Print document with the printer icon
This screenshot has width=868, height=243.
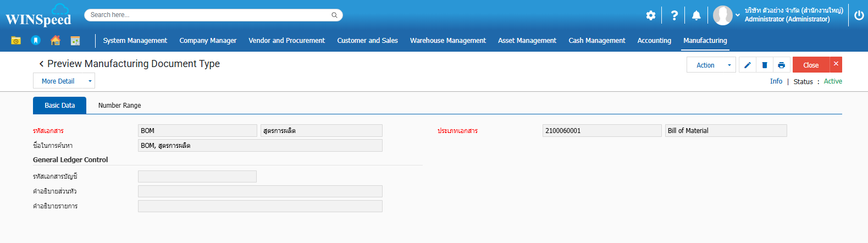(781, 65)
